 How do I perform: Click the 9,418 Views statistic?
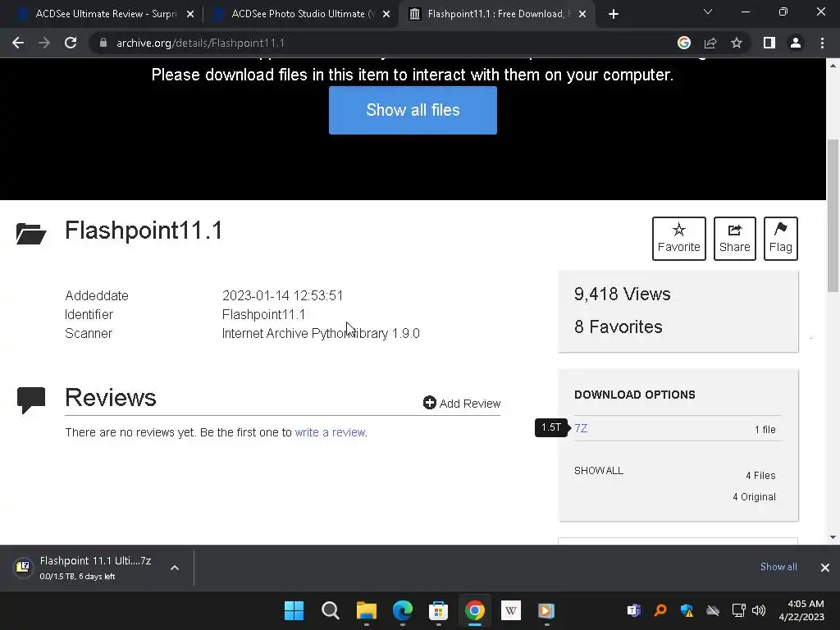[x=623, y=294]
